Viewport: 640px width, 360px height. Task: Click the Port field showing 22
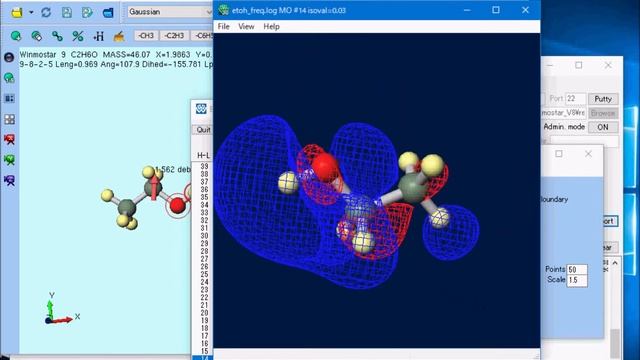(x=575, y=99)
